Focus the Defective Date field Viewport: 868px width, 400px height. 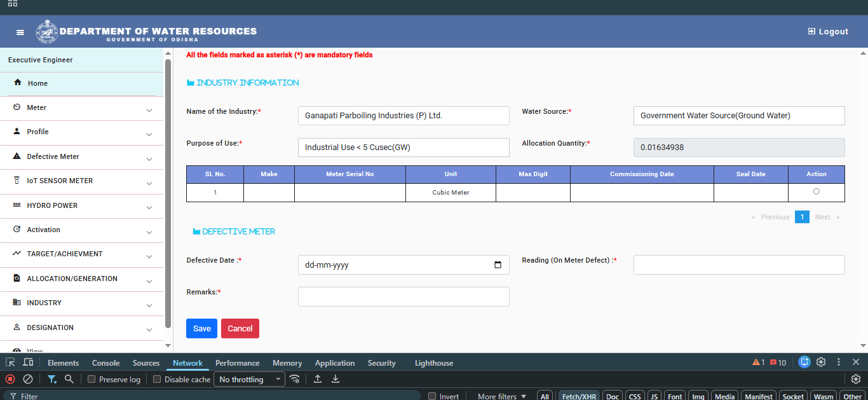click(x=403, y=265)
